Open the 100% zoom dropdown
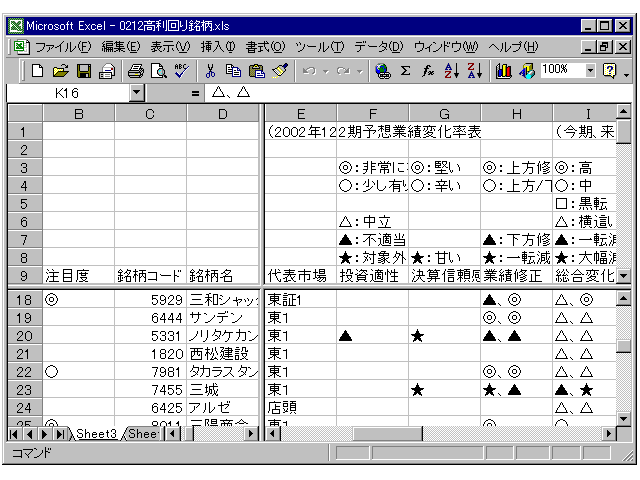Screen dimensions: 640x480 click(x=590, y=71)
